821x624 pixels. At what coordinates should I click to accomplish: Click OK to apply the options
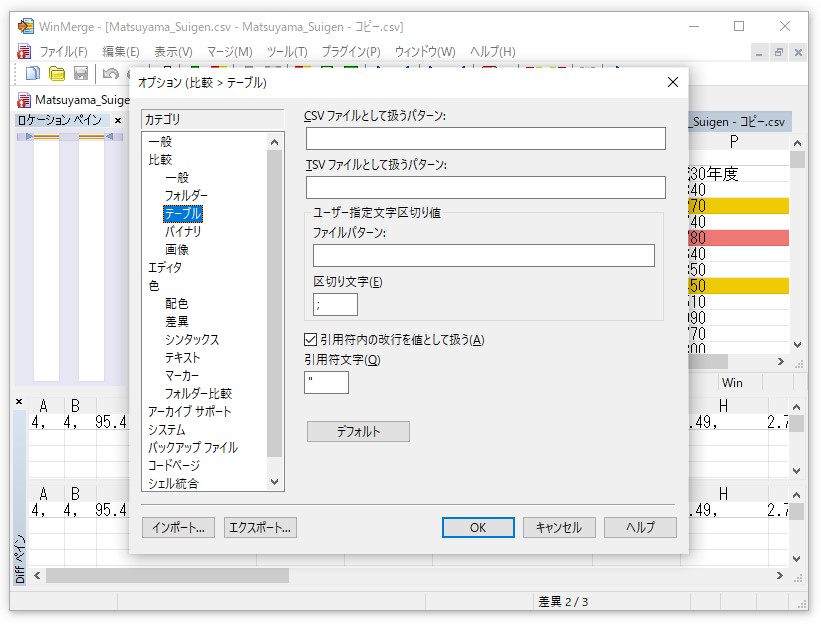pos(477,527)
